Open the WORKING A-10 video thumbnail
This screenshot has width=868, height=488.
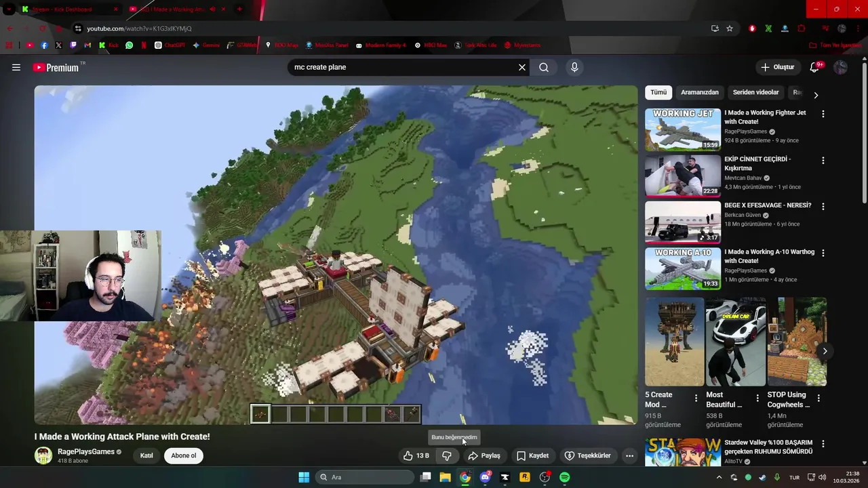[683, 269]
